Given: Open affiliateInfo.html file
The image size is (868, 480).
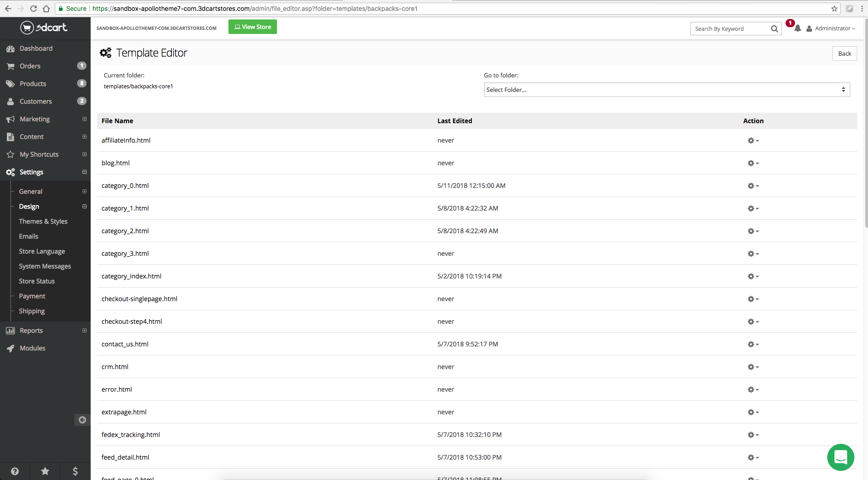Looking at the screenshot, I should click(x=126, y=140).
